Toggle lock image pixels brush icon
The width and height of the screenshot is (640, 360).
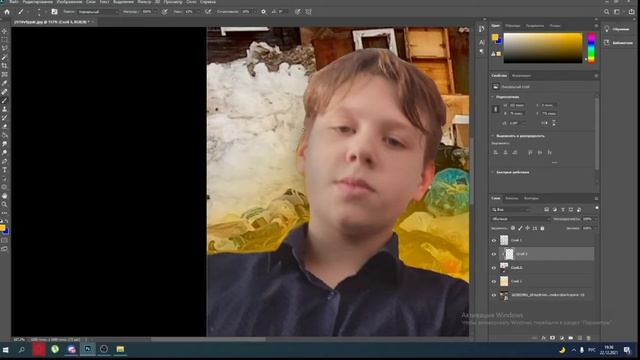pyautogui.click(x=520, y=228)
